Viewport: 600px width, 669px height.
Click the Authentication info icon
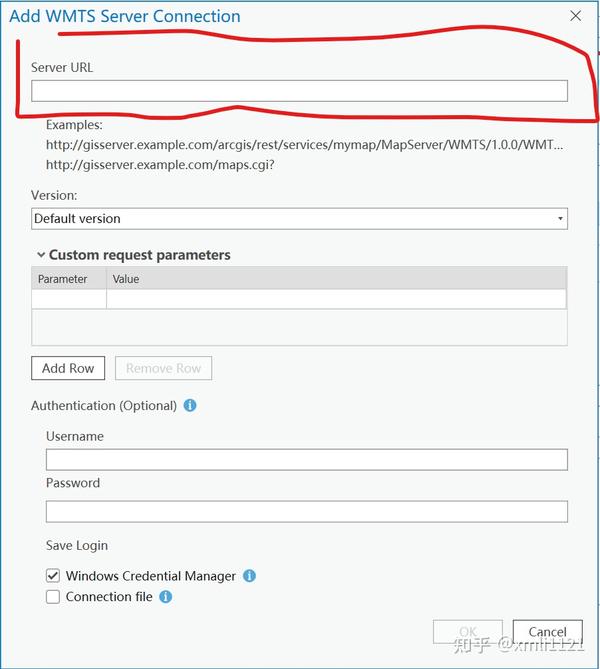tap(190, 406)
